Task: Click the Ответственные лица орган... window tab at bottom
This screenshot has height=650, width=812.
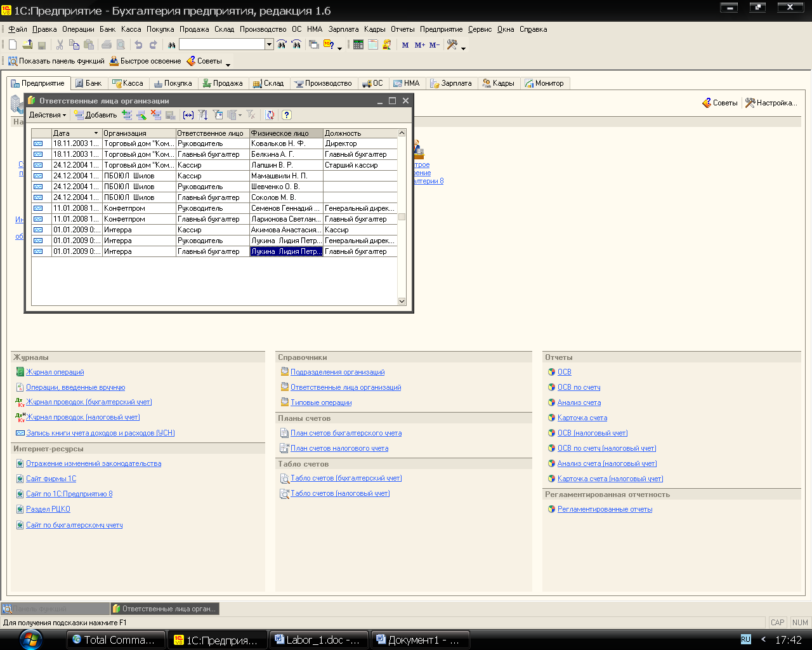Action: [x=165, y=609]
